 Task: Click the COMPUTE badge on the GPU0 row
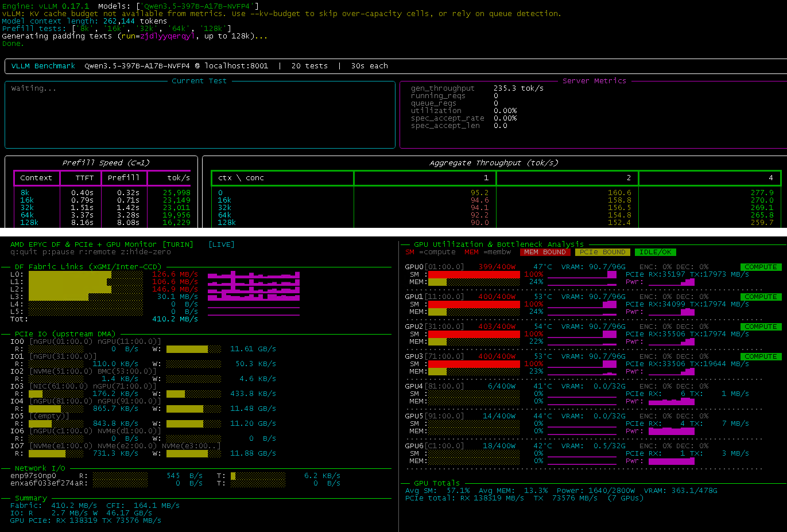coord(761,267)
